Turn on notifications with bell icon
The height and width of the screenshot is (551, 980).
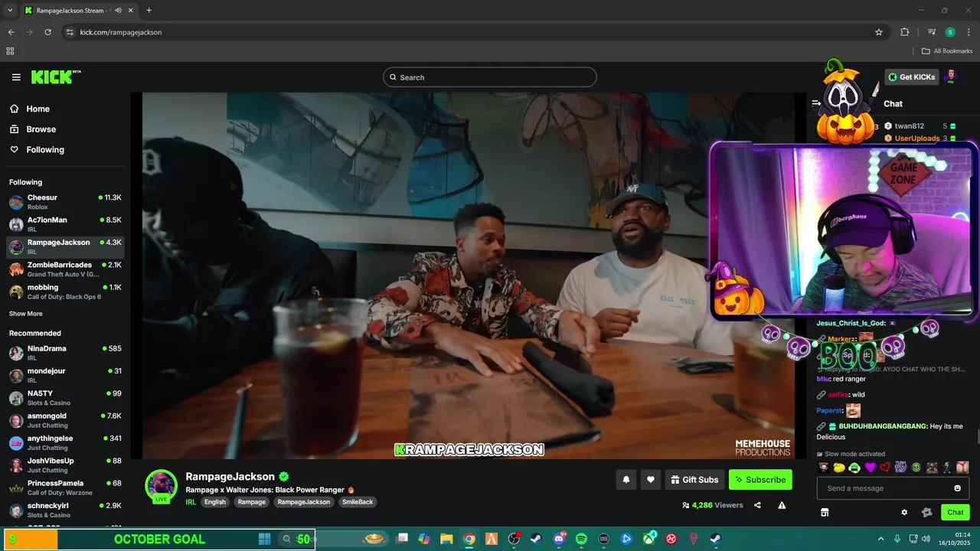[x=626, y=480]
